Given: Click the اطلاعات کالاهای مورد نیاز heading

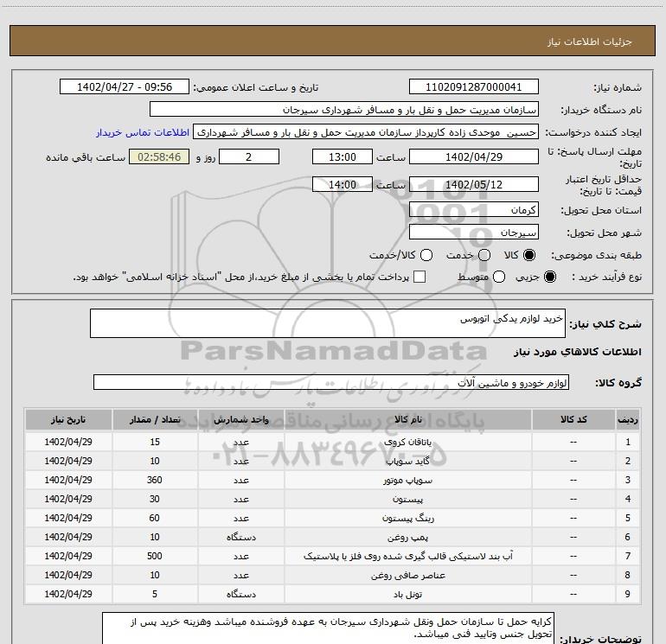Looking at the screenshot, I should [x=578, y=352].
